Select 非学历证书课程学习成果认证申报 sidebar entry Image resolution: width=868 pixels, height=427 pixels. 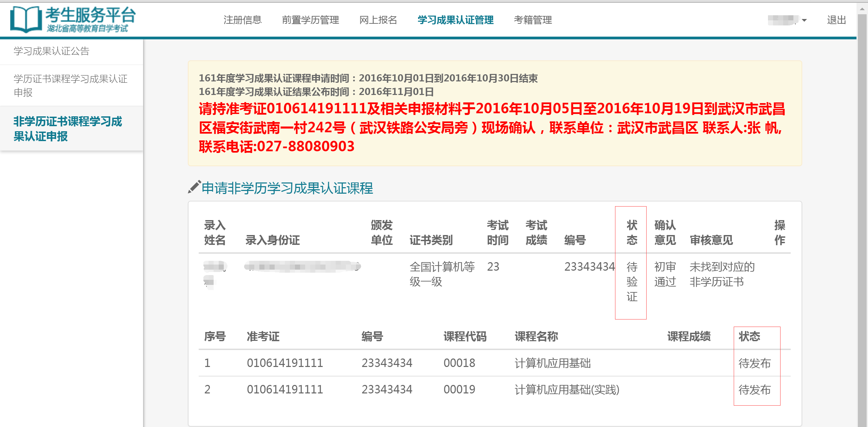68,129
